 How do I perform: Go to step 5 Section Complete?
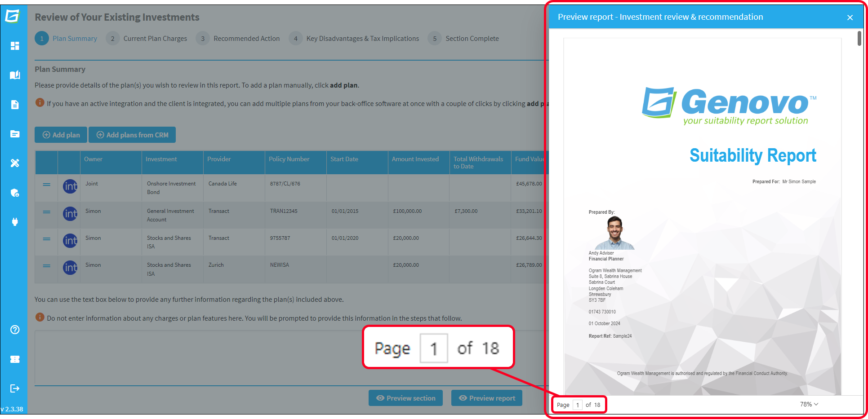[463, 39]
